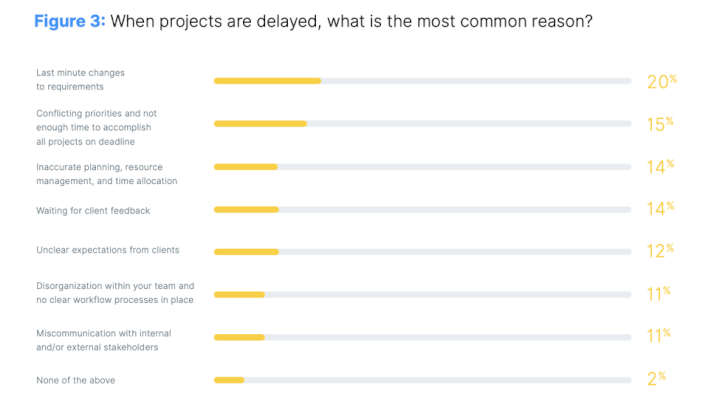Click the yellow bar for team disorganization
The height and width of the screenshot is (419, 720).
(239, 294)
